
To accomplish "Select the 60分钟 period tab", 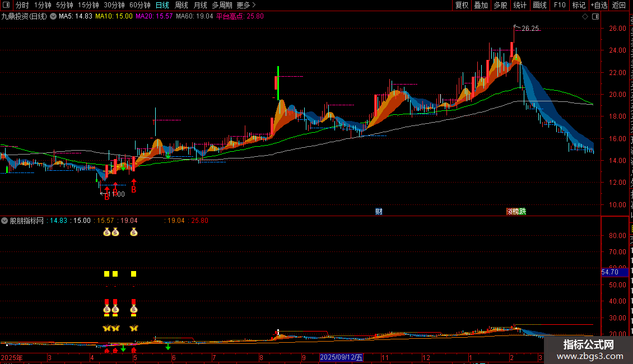I will [x=140, y=5].
